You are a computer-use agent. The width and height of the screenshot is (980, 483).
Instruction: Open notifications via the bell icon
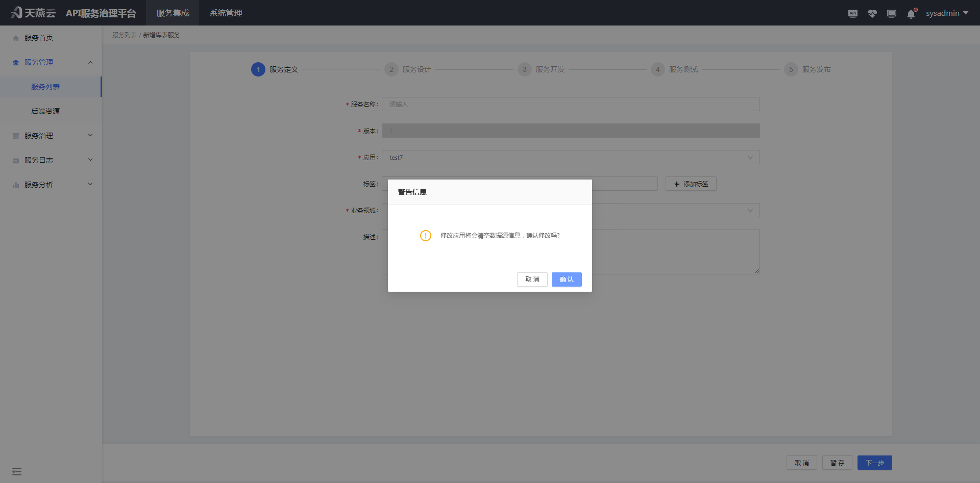tap(911, 13)
